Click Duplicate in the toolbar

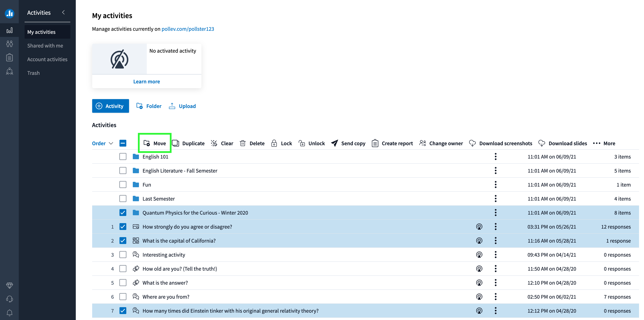(x=188, y=143)
